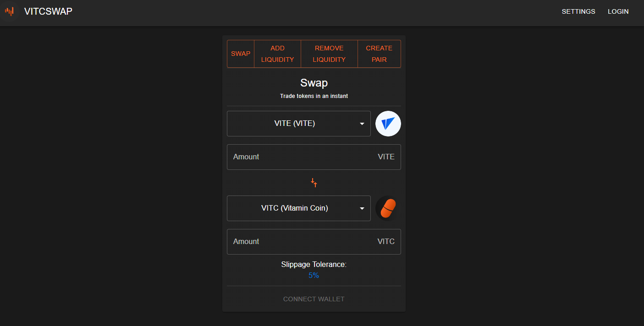This screenshot has height=326, width=644.
Task: Open SETTINGS in the top bar
Action: [578, 11]
